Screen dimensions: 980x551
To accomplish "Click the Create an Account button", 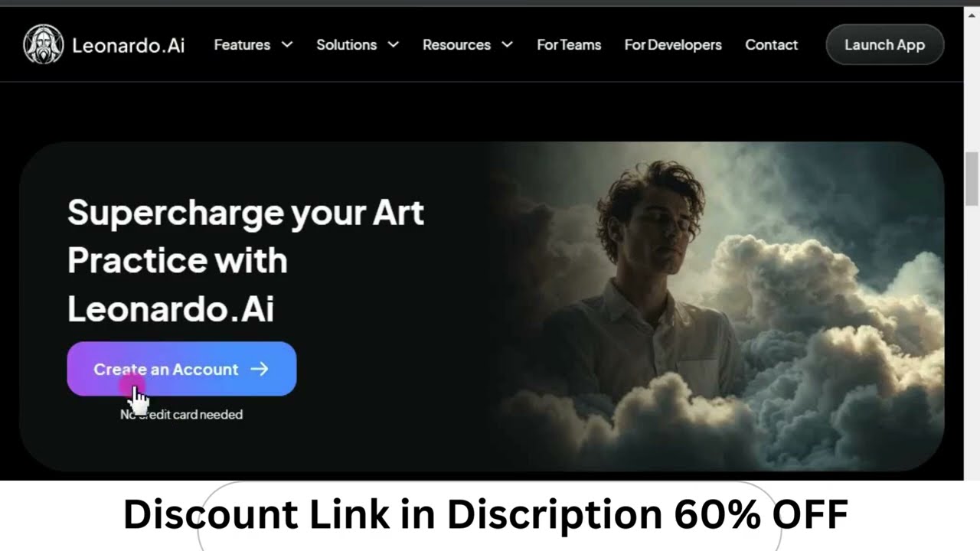I will [x=181, y=369].
